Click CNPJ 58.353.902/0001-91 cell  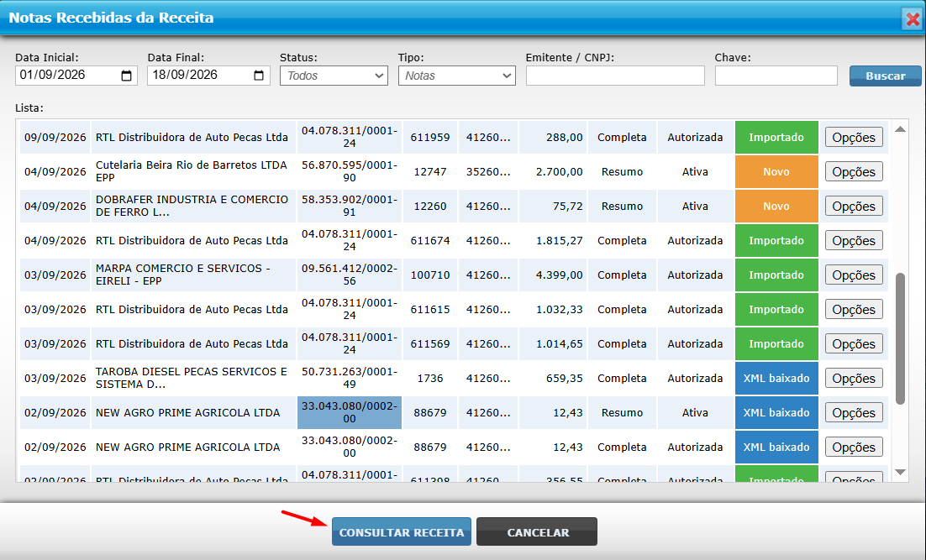[350, 206]
